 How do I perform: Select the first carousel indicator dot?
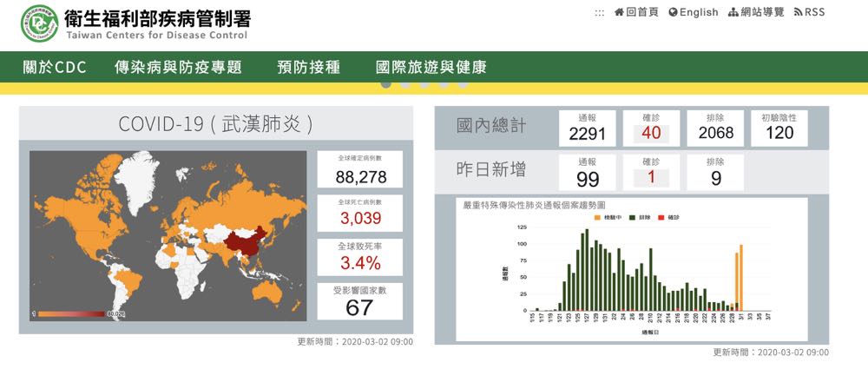click(x=385, y=84)
